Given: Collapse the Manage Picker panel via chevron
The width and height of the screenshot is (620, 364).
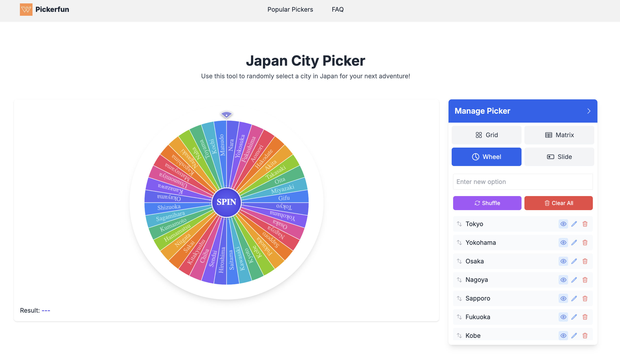Looking at the screenshot, I should 589,111.
